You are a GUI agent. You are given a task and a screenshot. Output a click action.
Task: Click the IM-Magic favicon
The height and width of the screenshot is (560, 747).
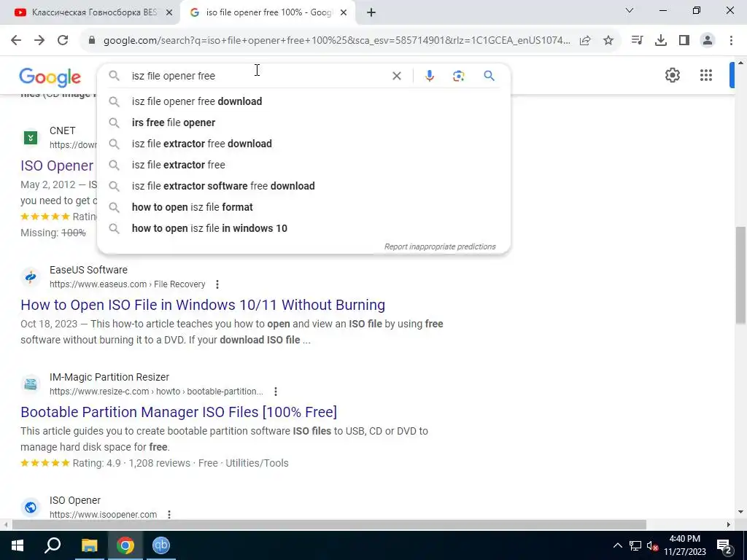tap(31, 384)
